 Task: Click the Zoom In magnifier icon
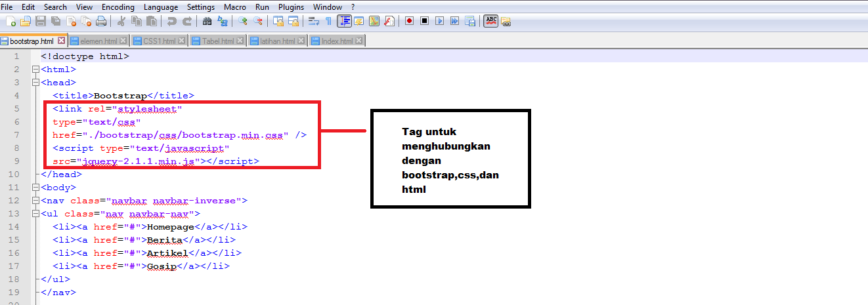[243, 21]
